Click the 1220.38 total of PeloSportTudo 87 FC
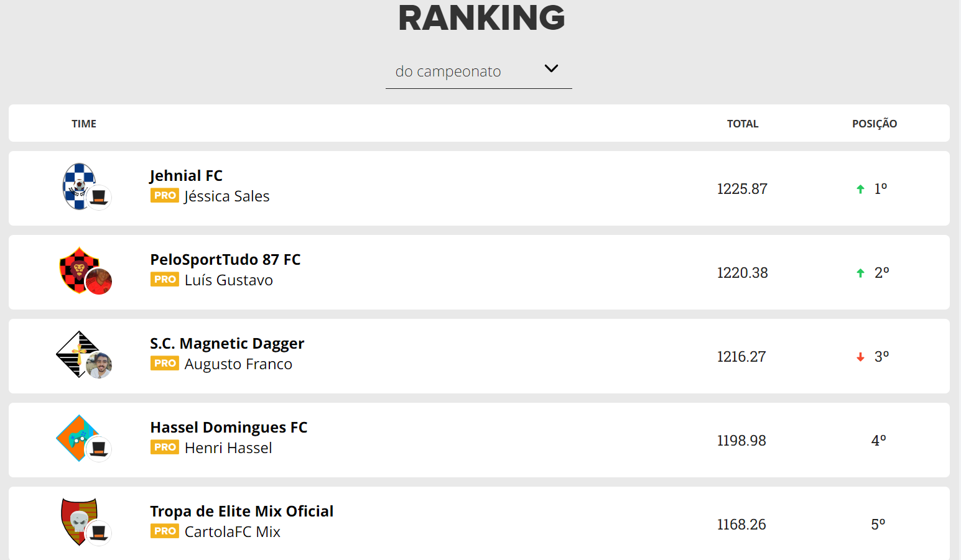Screen dimensions: 961x560 pos(742,273)
